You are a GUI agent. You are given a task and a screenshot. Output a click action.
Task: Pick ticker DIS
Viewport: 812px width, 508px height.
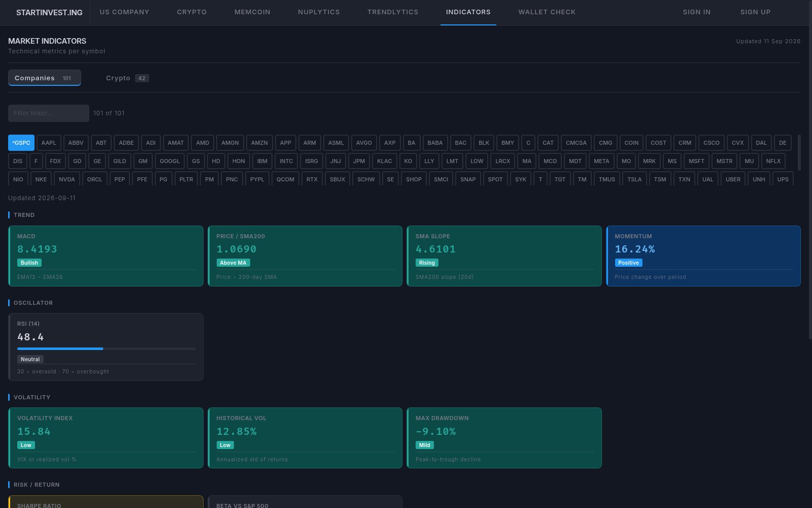18,161
